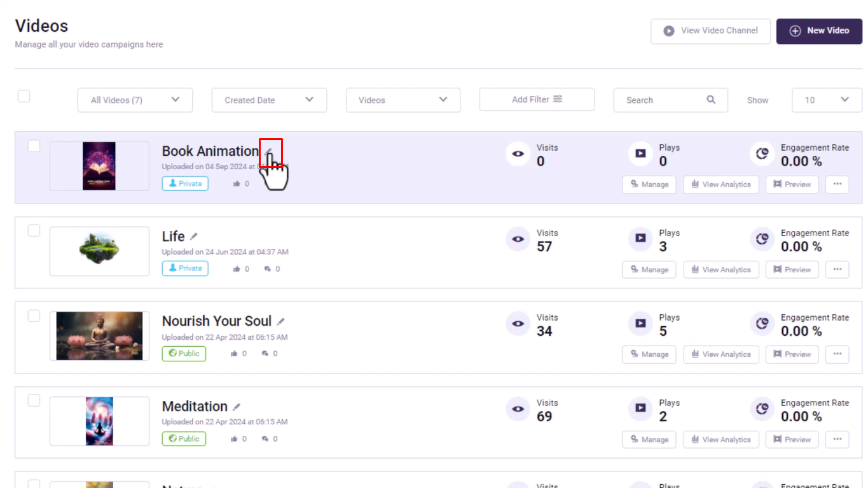
Task: Click the Private badge on Life
Action: [185, 268]
